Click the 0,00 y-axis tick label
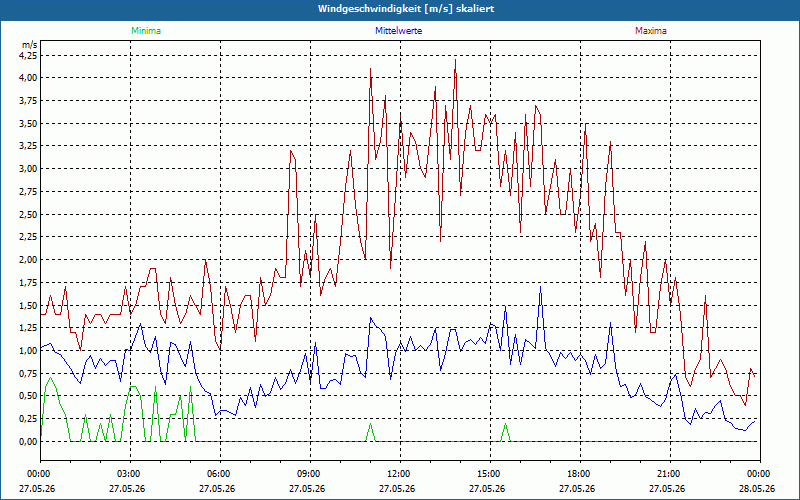 (x=28, y=442)
